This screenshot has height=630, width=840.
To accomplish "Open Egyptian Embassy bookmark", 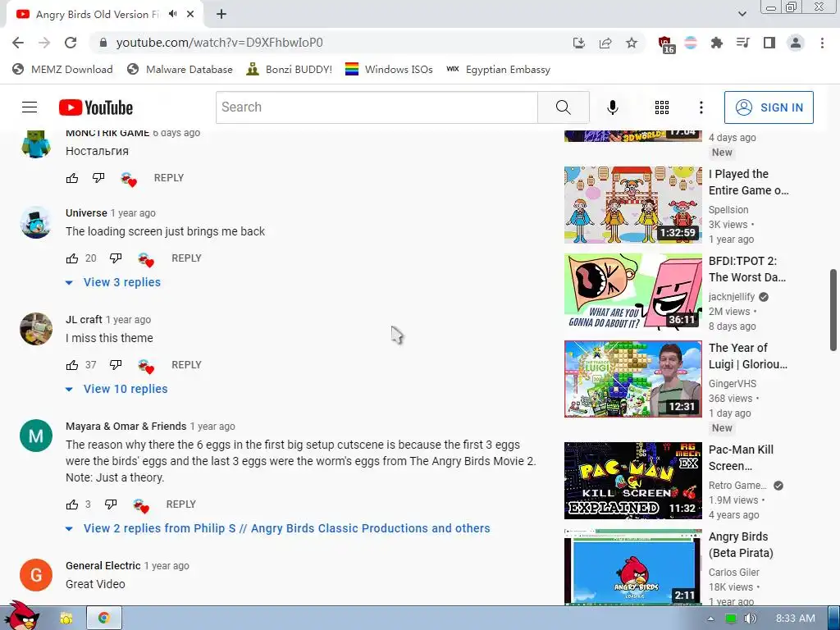I will [498, 69].
